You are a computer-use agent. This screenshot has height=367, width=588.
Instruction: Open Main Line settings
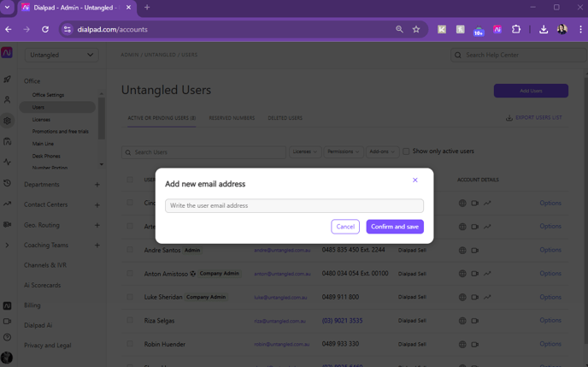click(x=43, y=144)
